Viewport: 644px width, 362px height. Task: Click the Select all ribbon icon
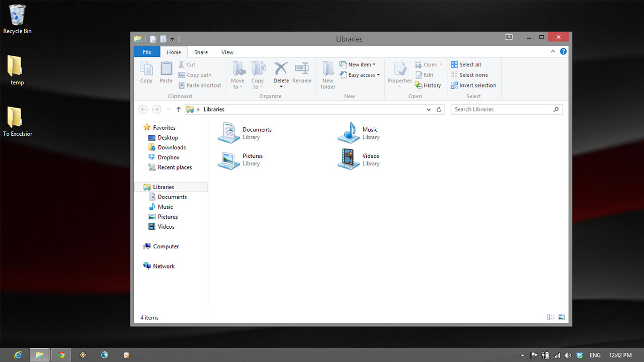point(454,64)
